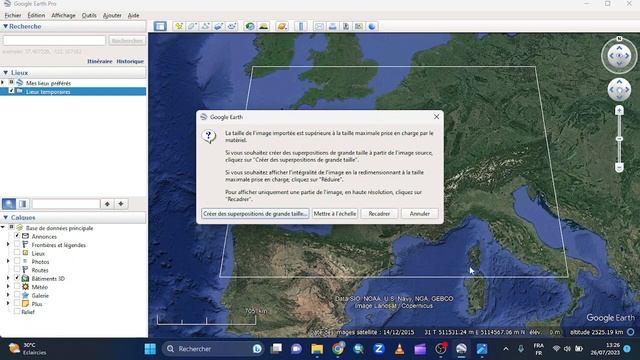
Task: Enable the Relief layer checkbox
Action: coord(17,311)
